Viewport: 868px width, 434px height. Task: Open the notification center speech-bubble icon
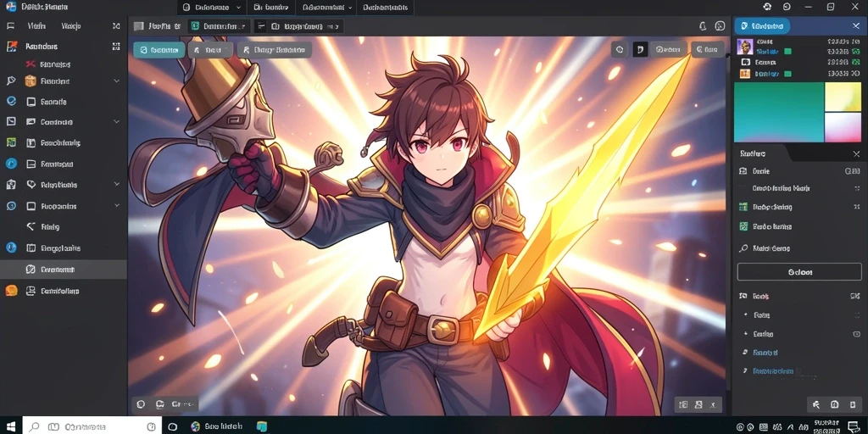point(854,427)
